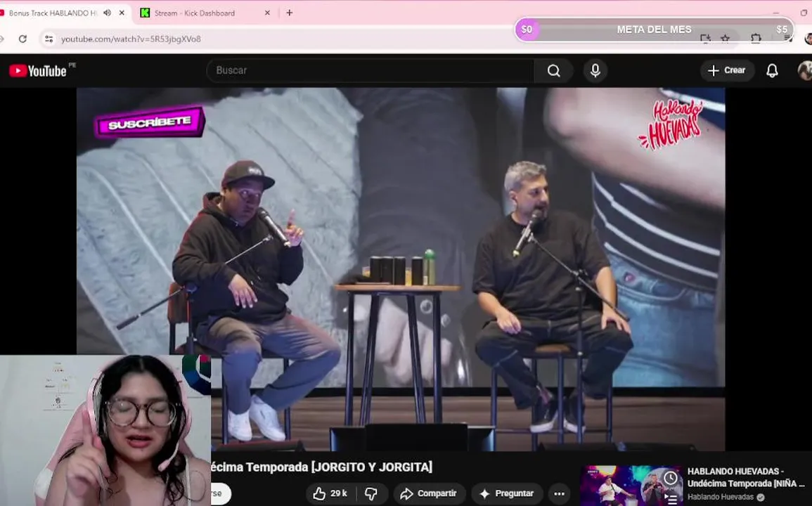Click the Hablando Huevadas watermark logo
Screen dimensions: 812x506
(671, 124)
